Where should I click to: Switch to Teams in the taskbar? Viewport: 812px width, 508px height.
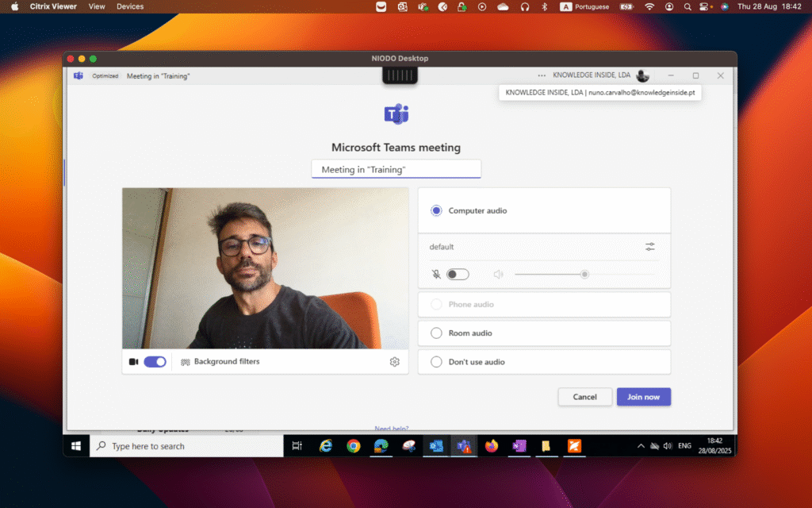[464, 446]
